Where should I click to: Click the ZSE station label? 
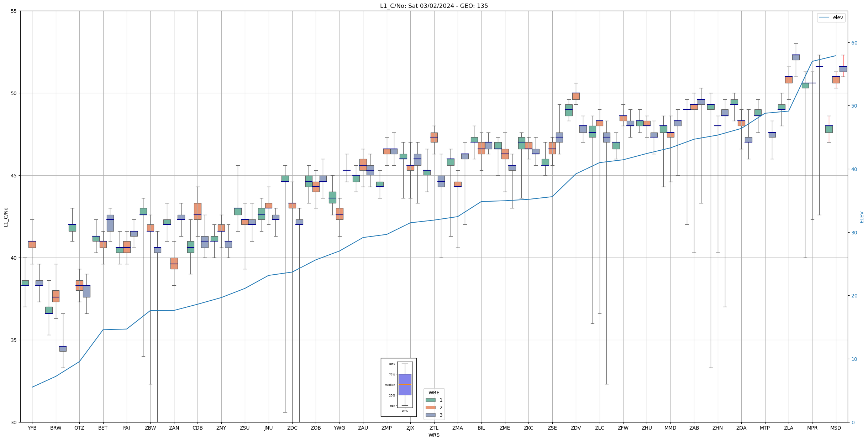coord(552,428)
